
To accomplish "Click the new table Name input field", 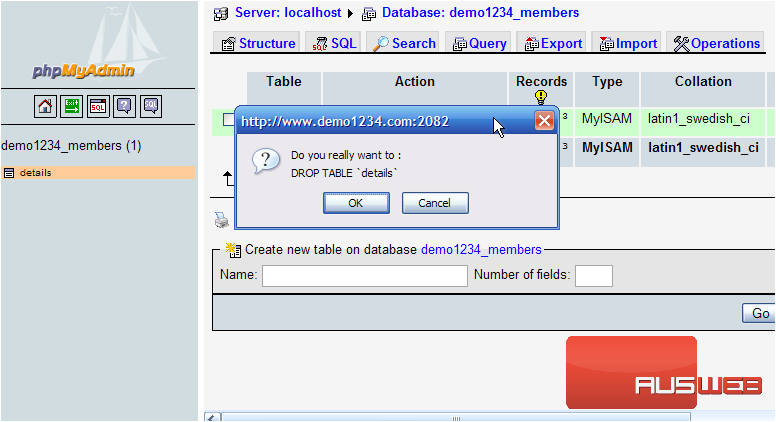I will point(364,276).
